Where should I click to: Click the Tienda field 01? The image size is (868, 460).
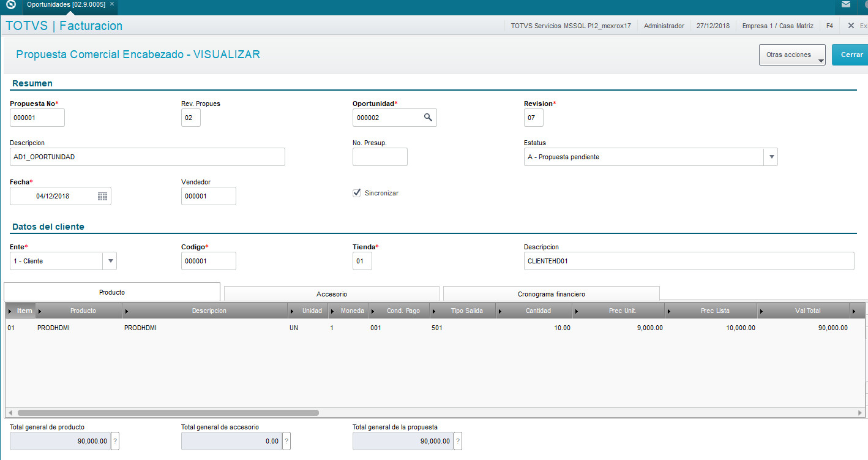click(362, 261)
